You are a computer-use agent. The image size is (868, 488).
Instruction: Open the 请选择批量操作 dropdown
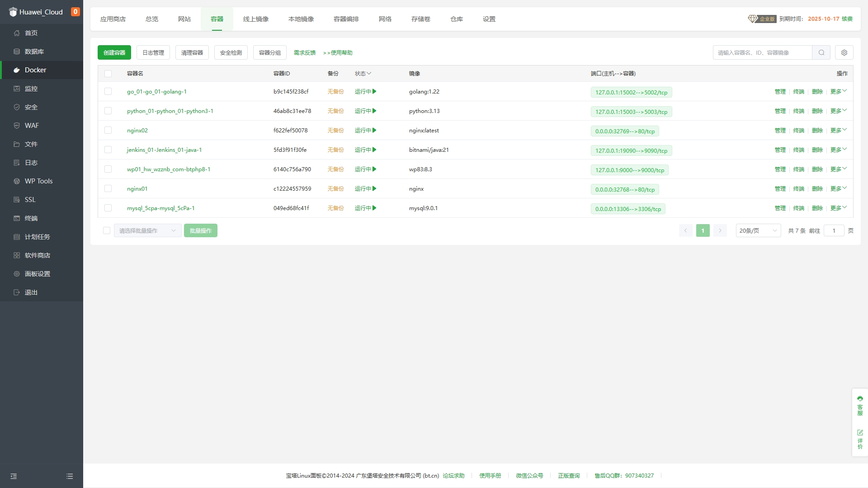point(148,230)
